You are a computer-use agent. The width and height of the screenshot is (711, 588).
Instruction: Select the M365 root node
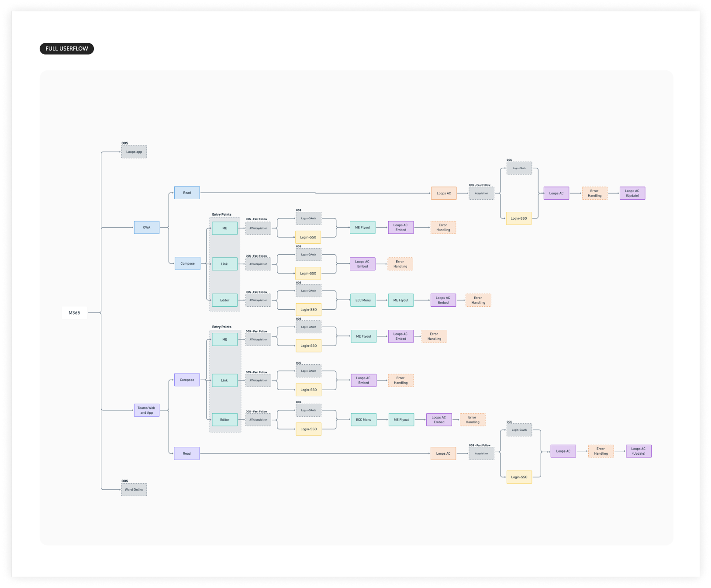pyautogui.click(x=75, y=312)
